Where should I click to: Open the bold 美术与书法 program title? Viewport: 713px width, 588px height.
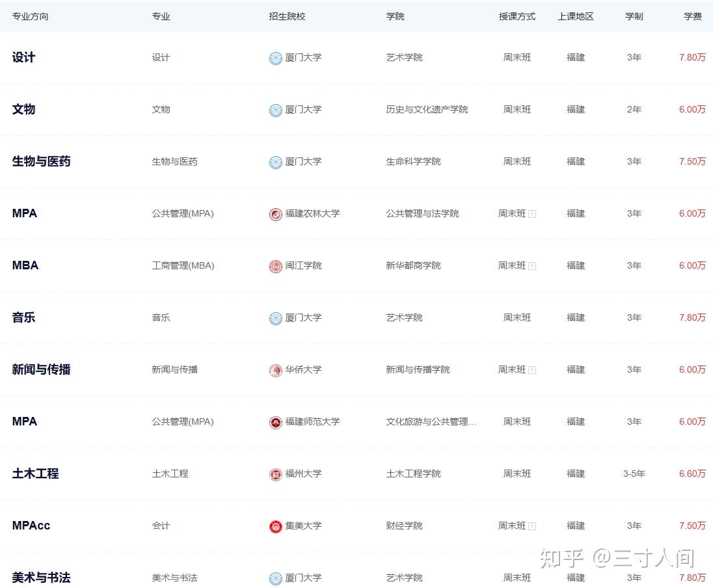[x=42, y=578]
